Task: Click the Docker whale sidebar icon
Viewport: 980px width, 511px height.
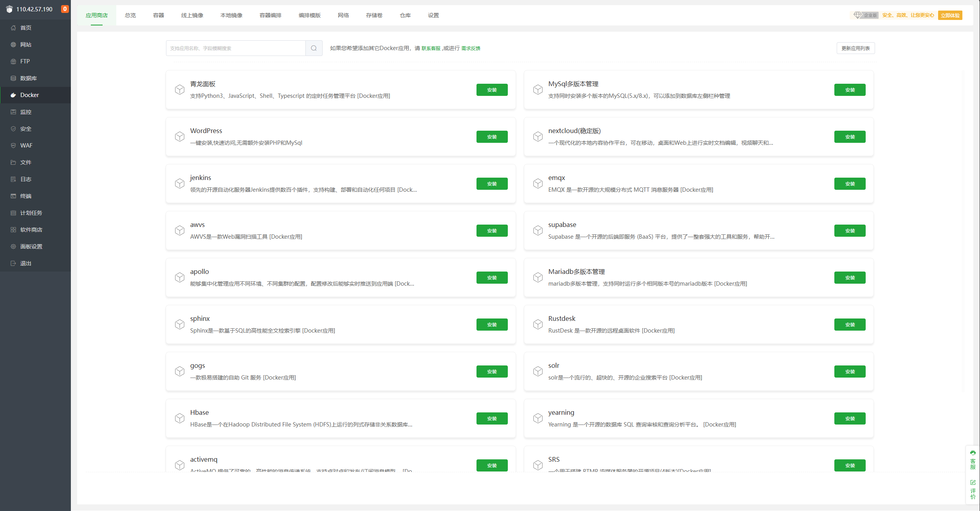Action: pyautogui.click(x=13, y=95)
